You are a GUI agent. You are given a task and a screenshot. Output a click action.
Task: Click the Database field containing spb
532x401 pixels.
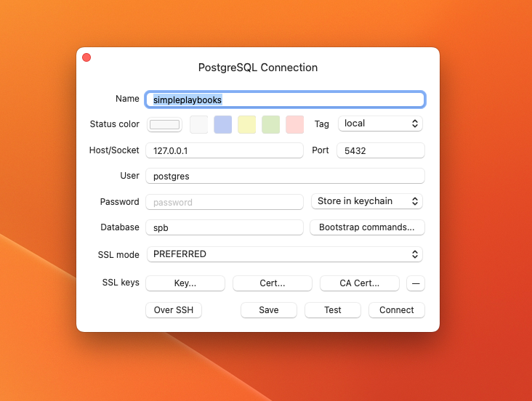224,227
